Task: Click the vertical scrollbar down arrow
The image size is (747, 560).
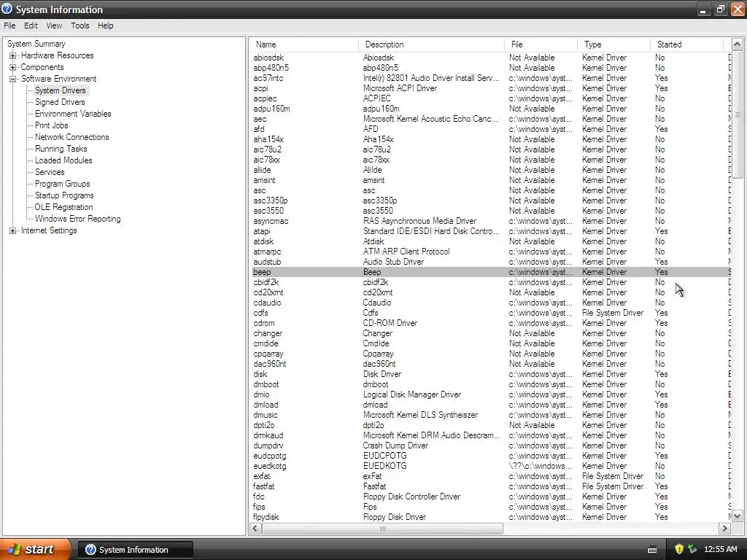Action: tap(737, 516)
